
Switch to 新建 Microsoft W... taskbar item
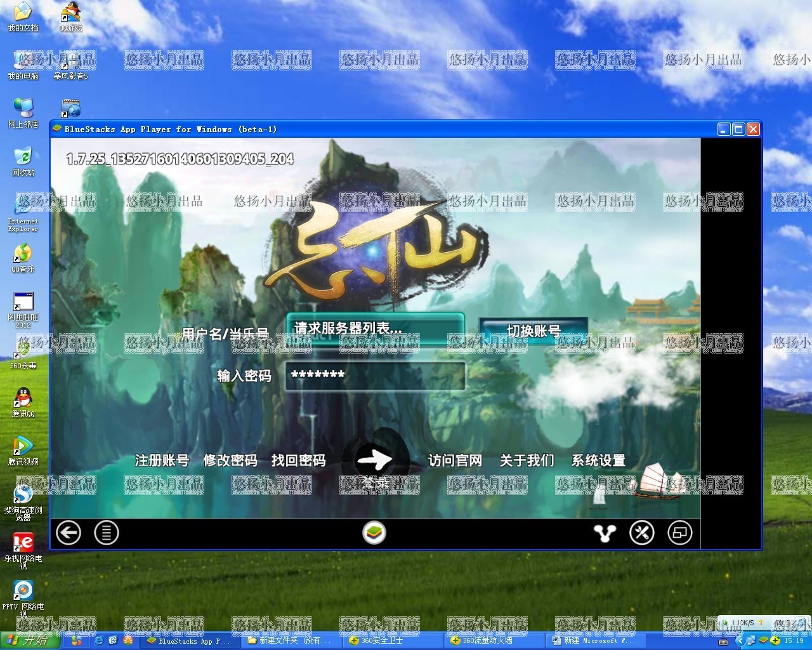coord(596,641)
